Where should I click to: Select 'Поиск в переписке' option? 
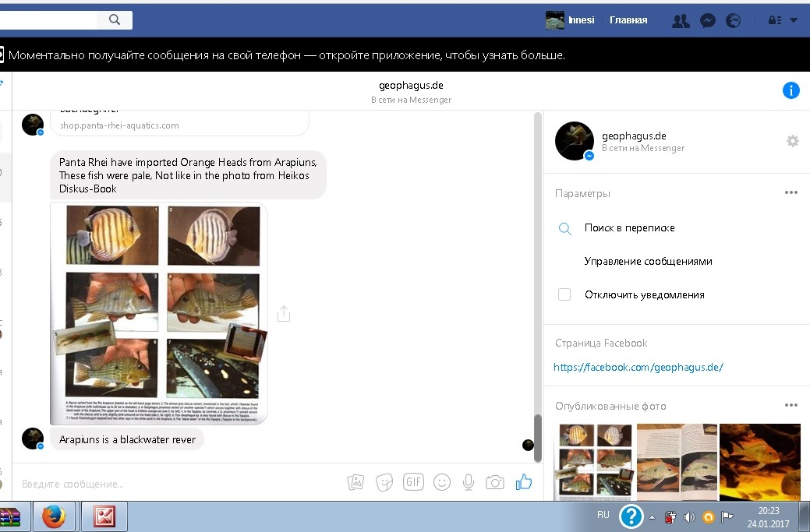pos(629,228)
